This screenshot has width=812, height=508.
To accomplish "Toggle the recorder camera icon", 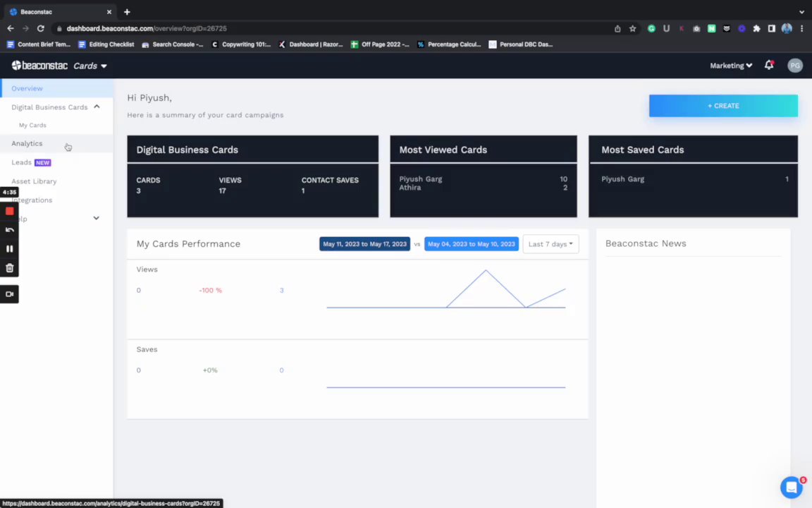I will pos(9,294).
